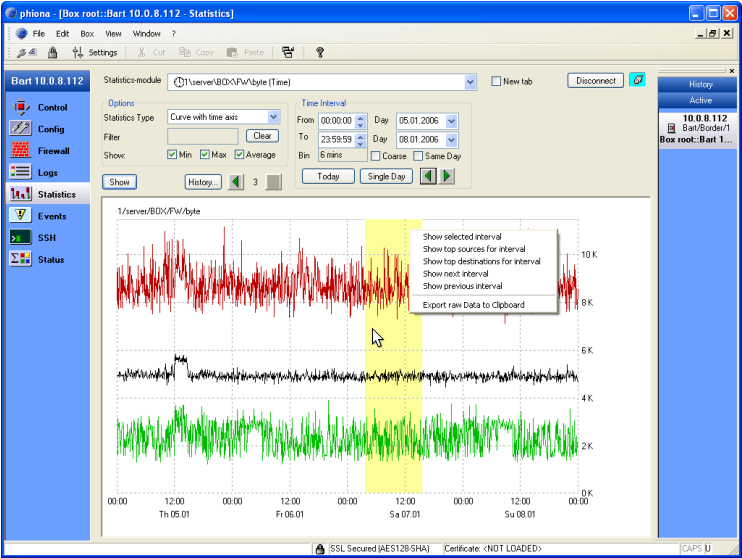Expand the Statistics Type dropdown

click(x=274, y=117)
